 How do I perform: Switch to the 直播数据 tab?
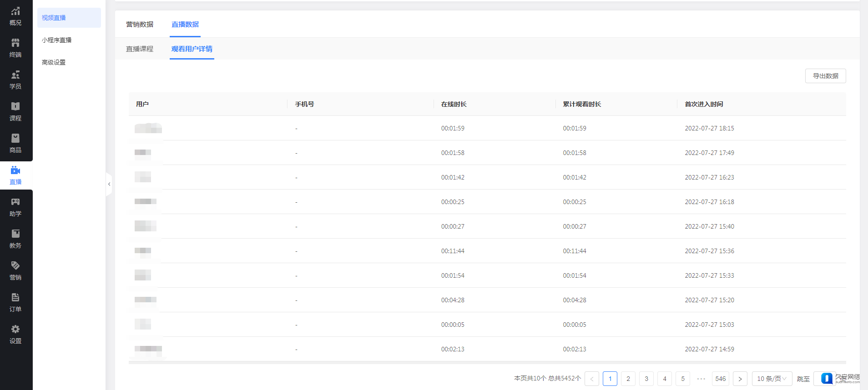[x=185, y=25]
